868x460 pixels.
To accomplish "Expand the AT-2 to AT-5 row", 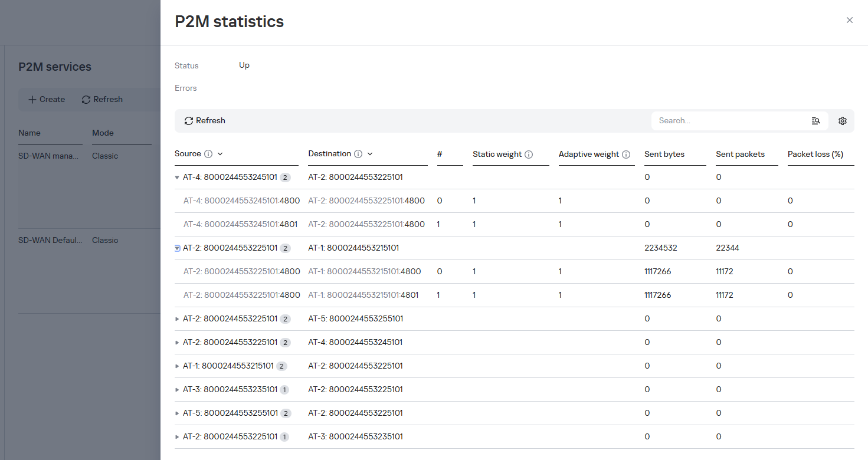I will 177,319.
